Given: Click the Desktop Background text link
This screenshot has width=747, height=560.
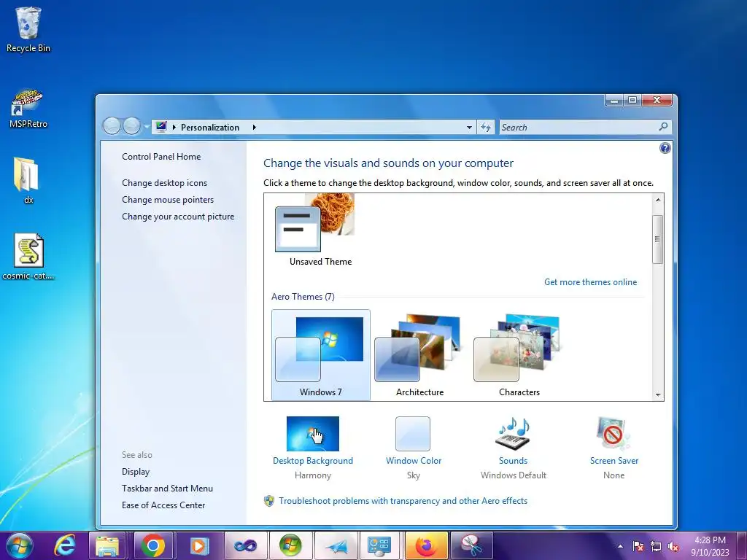Looking at the screenshot, I should tap(312, 461).
